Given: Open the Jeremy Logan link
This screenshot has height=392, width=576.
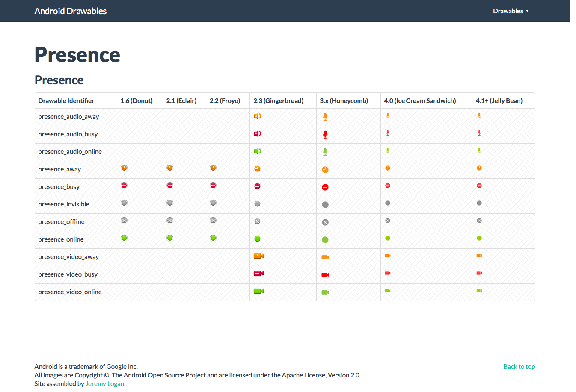Looking at the screenshot, I should tap(105, 384).
